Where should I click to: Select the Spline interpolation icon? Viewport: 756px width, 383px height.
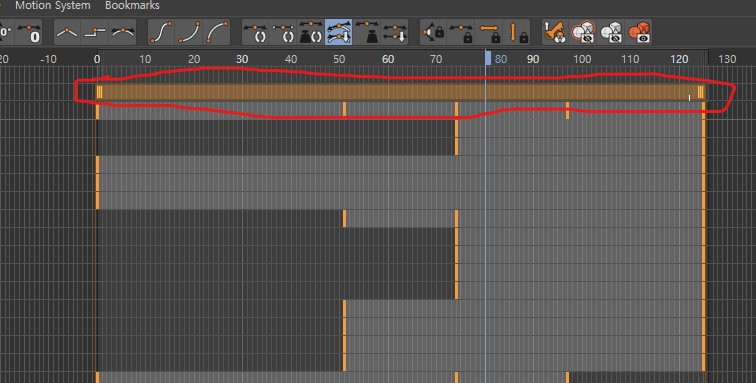123,33
